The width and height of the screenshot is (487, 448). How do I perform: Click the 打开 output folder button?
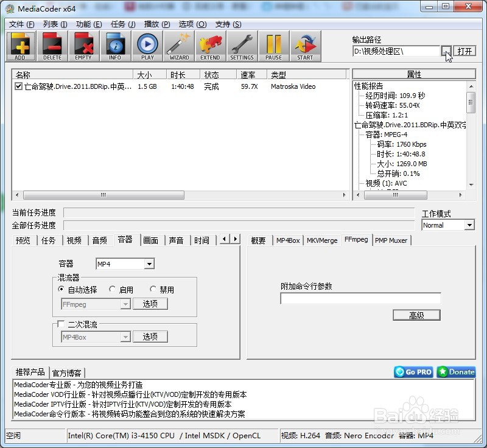click(464, 51)
